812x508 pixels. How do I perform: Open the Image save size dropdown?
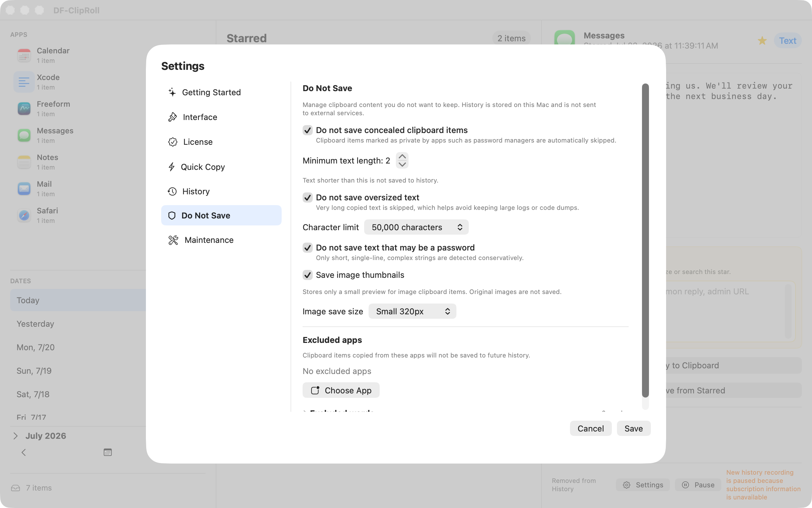pos(412,311)
